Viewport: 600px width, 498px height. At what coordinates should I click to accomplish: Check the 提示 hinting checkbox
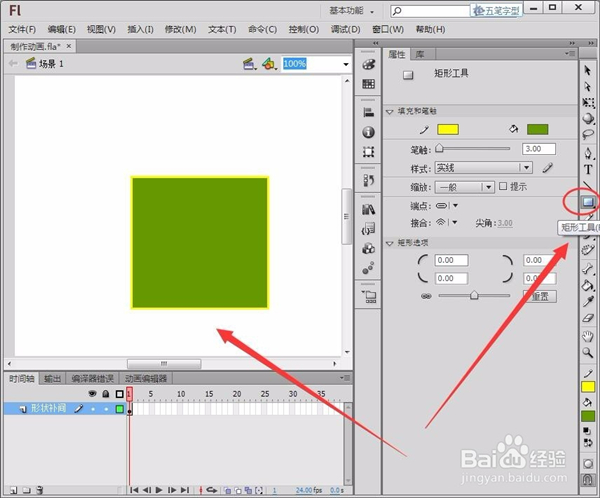(503, 186)
